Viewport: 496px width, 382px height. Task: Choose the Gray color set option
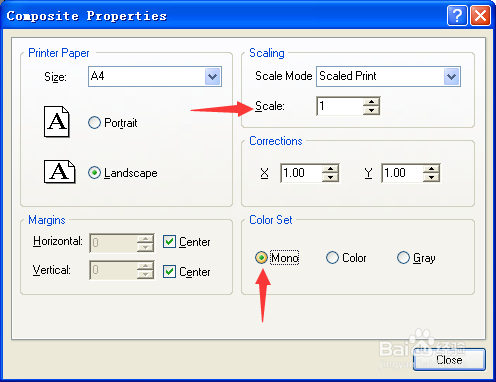coord(403,257)
